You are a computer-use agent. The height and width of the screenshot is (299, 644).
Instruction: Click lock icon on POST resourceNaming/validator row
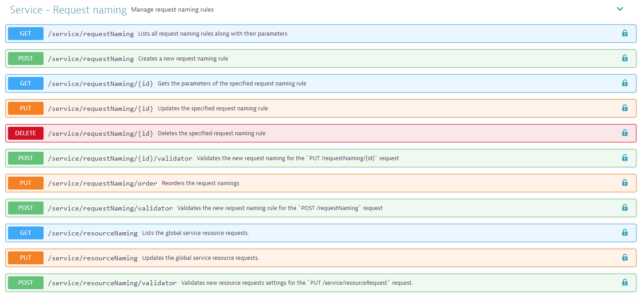tap(624, 283)
